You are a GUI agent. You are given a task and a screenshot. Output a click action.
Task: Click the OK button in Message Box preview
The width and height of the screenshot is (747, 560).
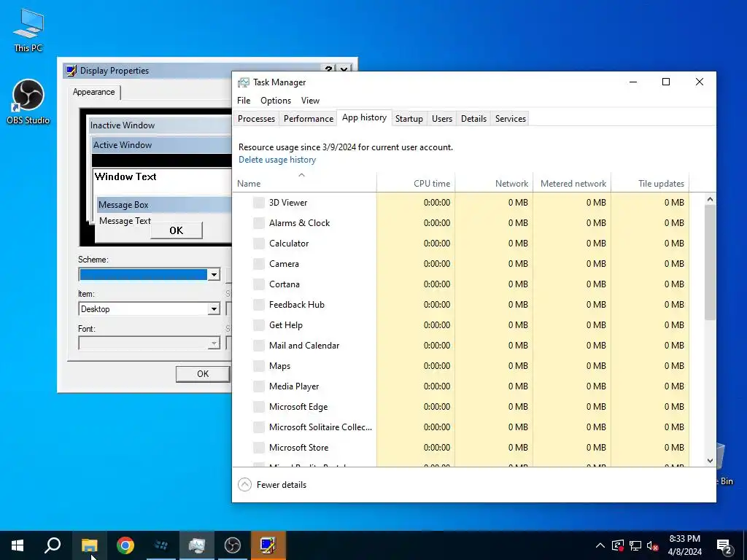click(x=177, y=230)
